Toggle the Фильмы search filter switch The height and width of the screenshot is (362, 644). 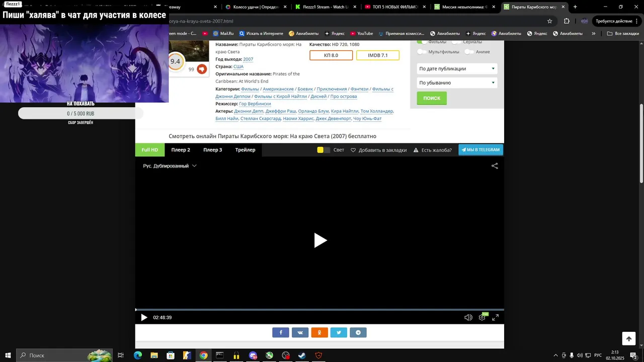pos(422,42)
